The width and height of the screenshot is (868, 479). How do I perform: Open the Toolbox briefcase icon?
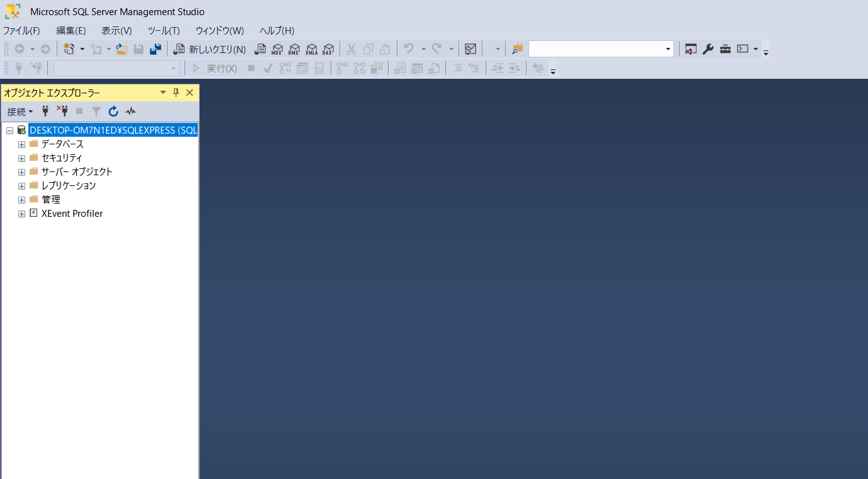coord(725,49)
